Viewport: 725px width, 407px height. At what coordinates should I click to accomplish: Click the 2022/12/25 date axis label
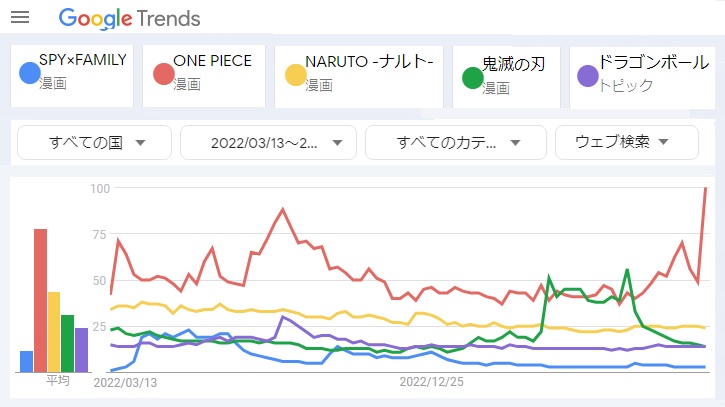click(432, 381)
